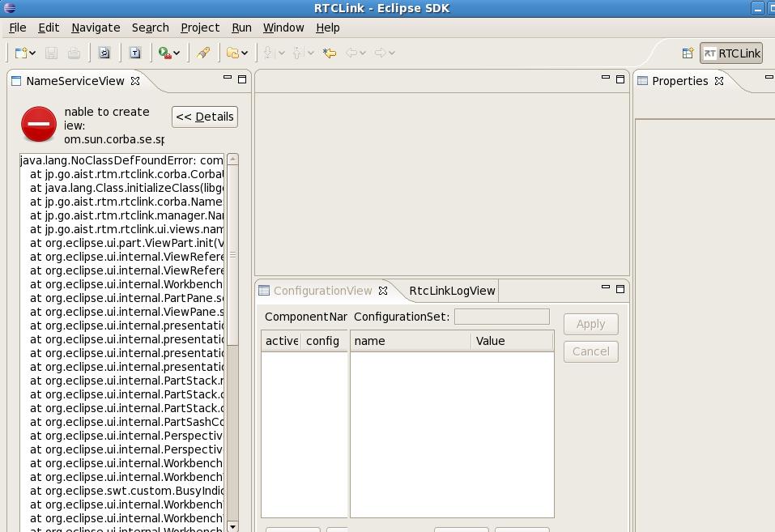Select the NameServiceView tab

75,81
